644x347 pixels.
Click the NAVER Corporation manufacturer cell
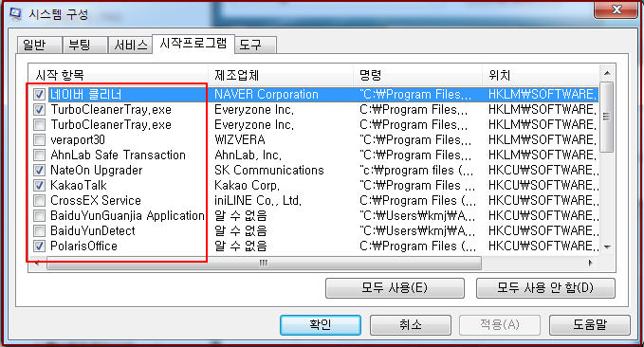tap(267, 95)
